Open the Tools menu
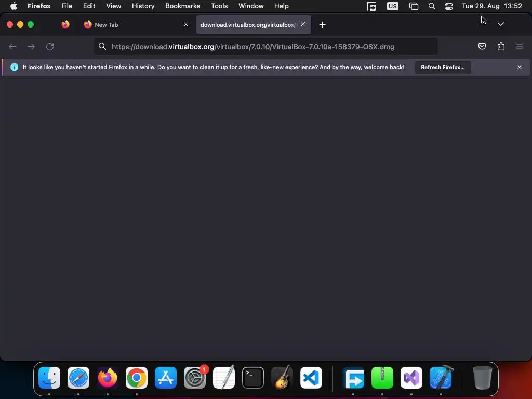The height and width of the screenshot is (399, 532). tap(219, 6)
